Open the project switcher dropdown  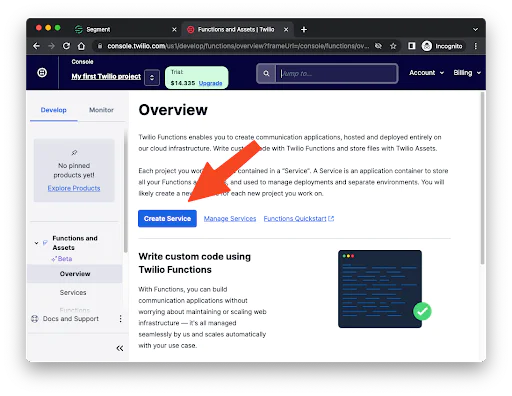(152, 77)
